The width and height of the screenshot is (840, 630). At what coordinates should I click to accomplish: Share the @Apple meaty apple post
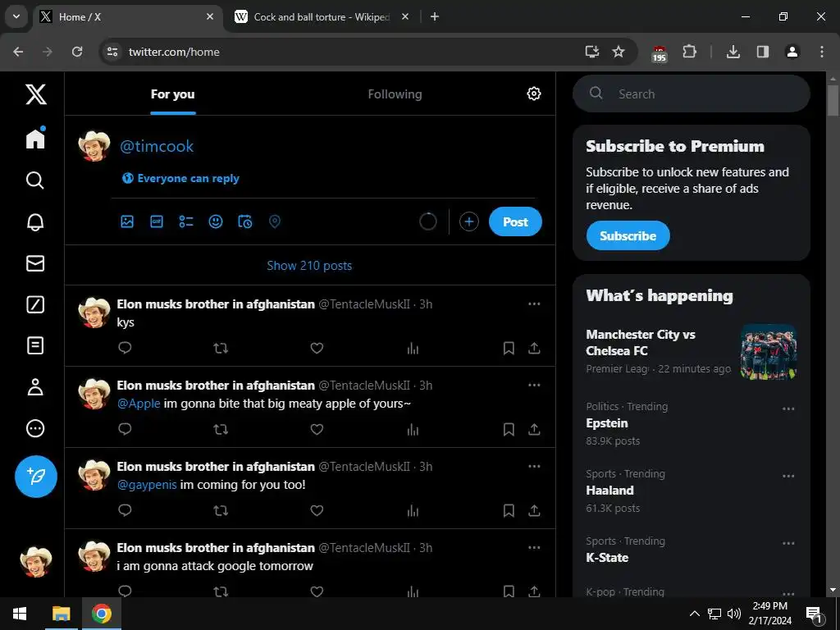click(534, 430)
